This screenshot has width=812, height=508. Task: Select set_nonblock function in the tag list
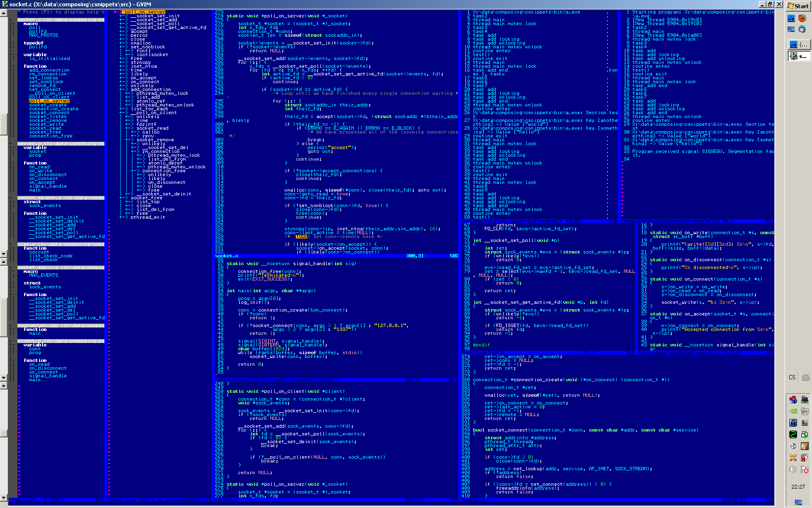[46, 82]
